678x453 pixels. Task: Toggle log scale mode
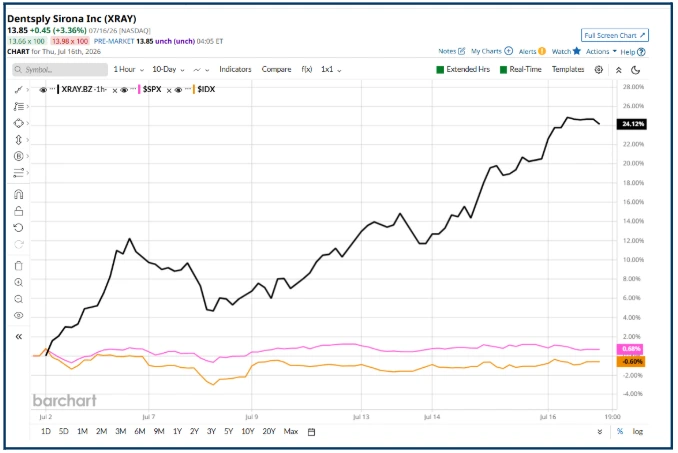click(x=637, y=431)
